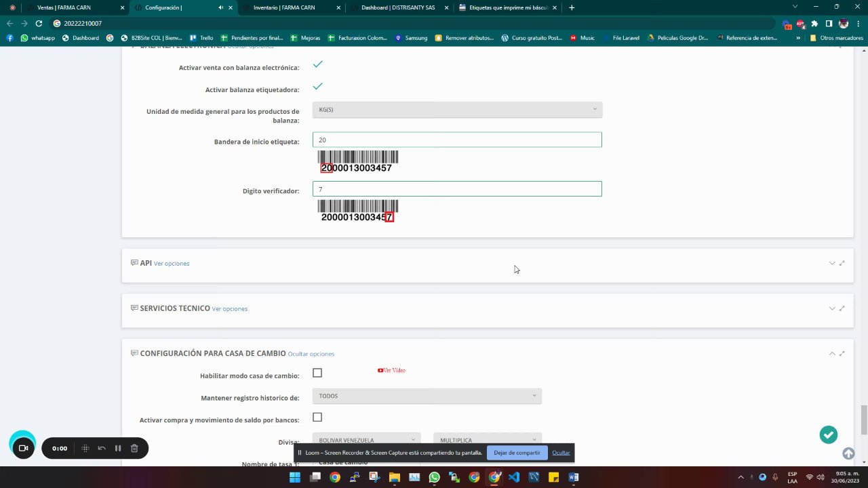868x488 pixels.
Task: Maximize the Casa de Cambio section with expand arrows
Action: coord(842,353)
